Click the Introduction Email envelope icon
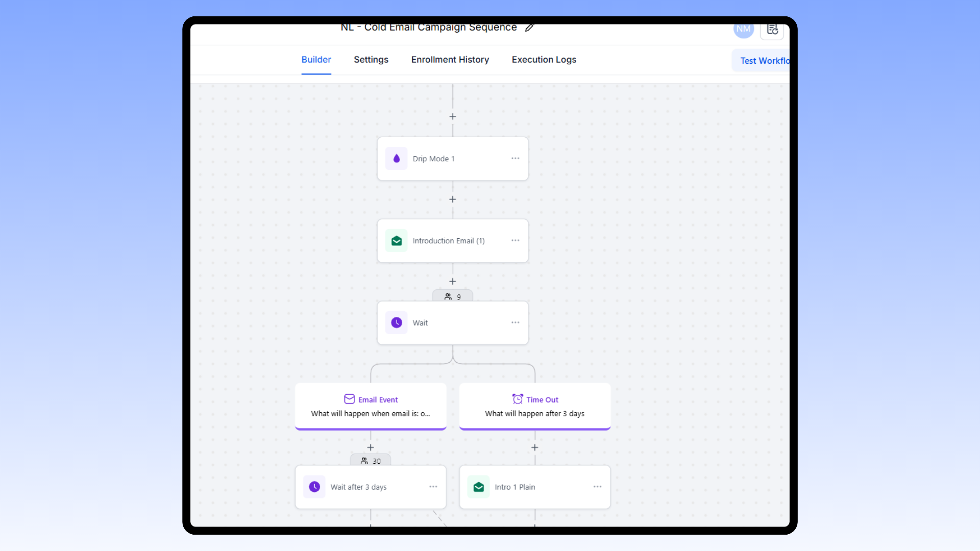 [397, 240]
